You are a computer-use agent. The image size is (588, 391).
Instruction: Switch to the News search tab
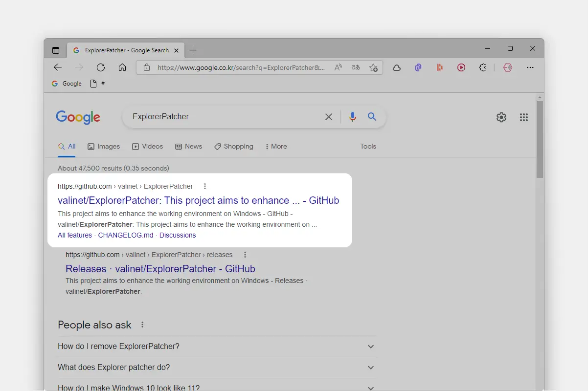pyautogui.click(x=189, y=147)
